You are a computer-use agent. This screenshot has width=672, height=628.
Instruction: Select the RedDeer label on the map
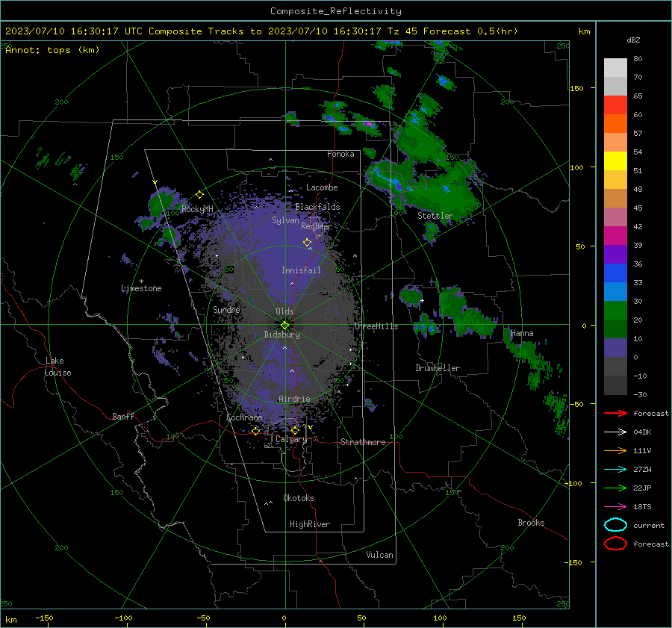(x=317, y=226)
